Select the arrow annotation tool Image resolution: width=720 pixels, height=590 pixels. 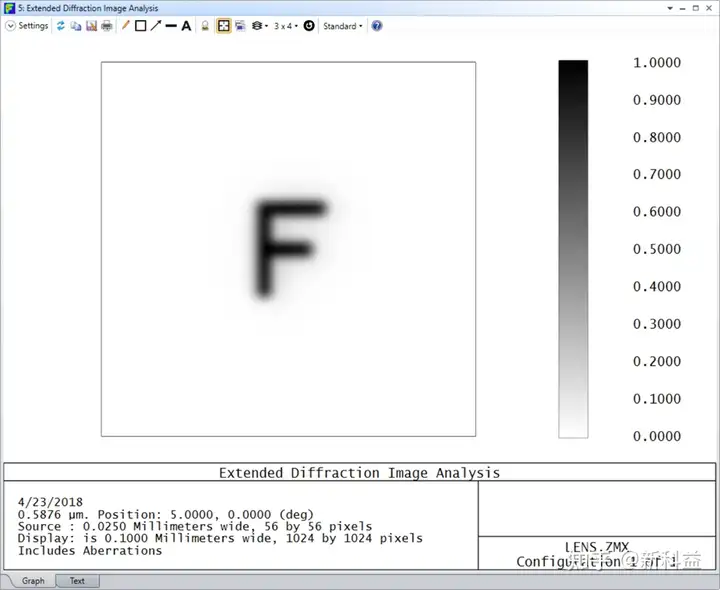[156, 26]
